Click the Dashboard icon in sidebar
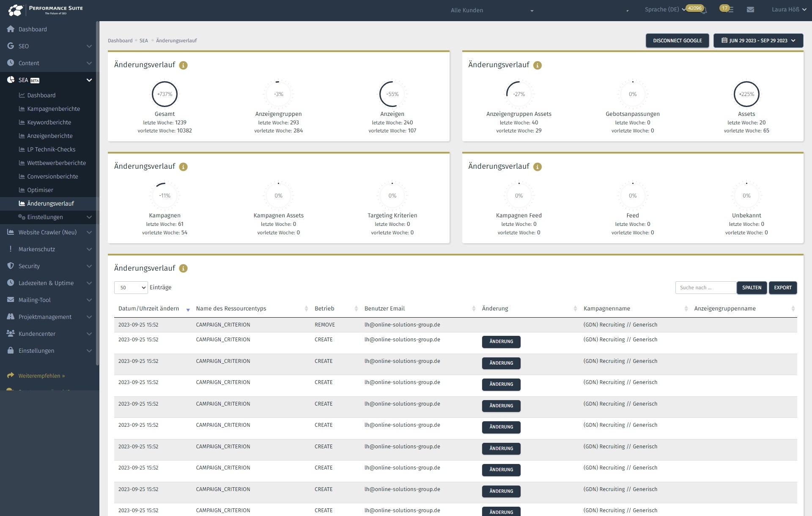 click(11, 29)
